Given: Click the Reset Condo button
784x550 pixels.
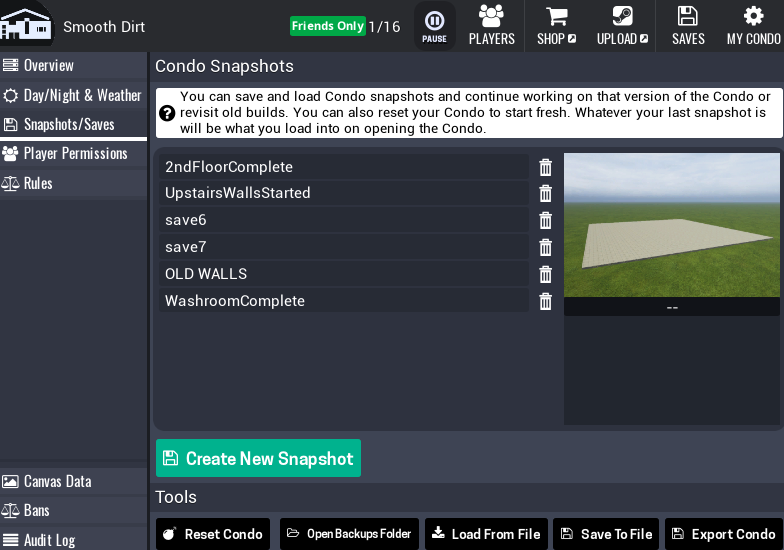Looking at the screenshot, I should click(212, 534).
